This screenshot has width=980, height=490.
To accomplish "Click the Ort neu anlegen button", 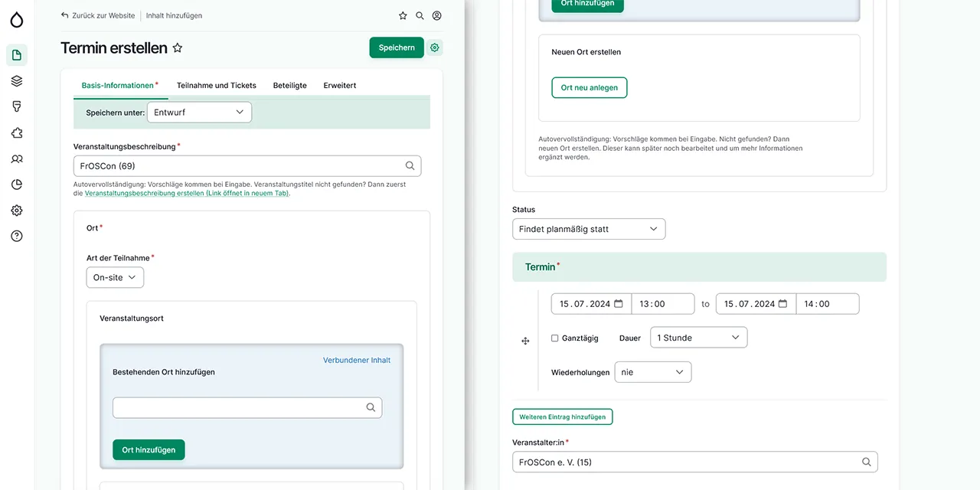I will click(x=590, y=87).
